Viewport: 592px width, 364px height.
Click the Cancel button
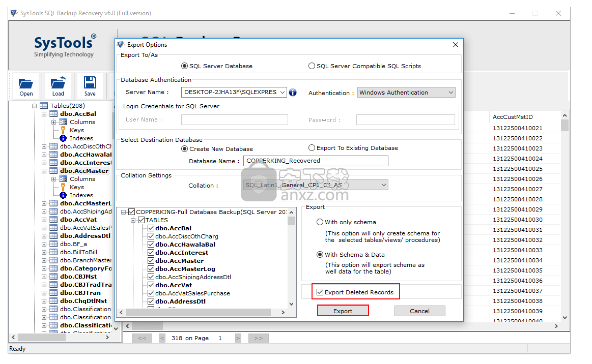(x=419, y=311)
